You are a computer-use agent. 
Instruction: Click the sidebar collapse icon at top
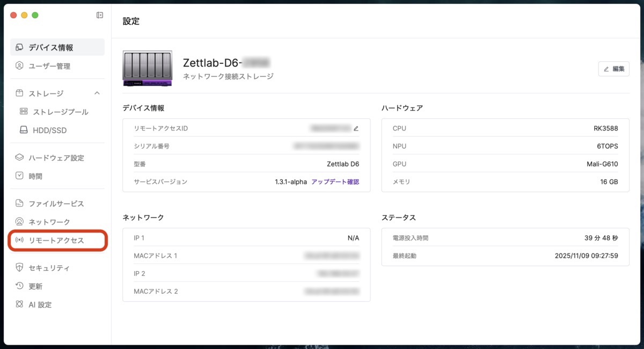tap(99, 15)
